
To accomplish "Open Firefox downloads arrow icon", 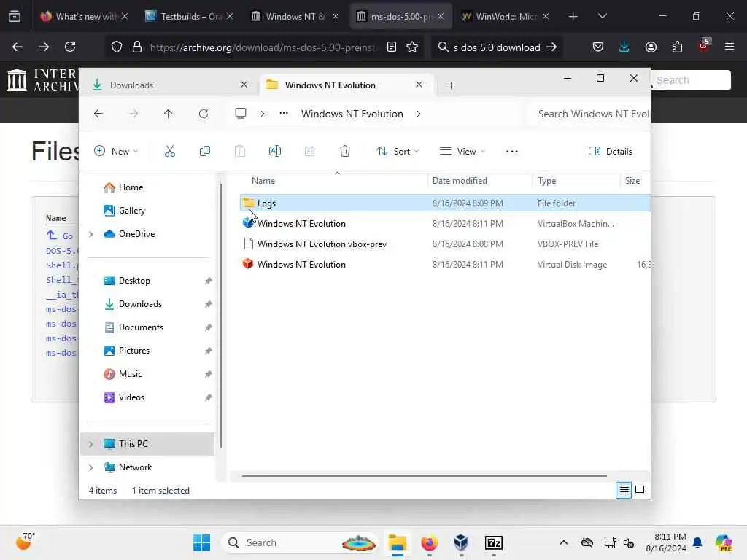I will 624,47.
